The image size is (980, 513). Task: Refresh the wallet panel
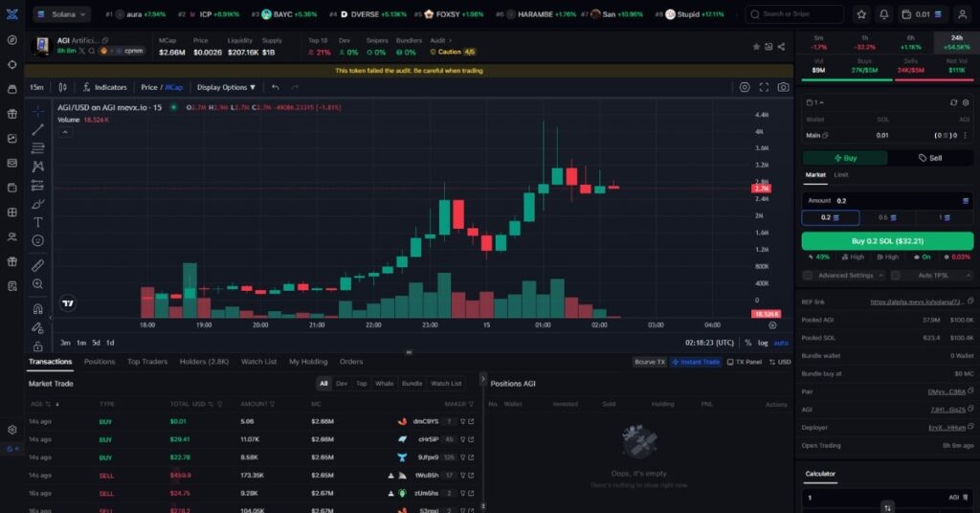[953, 102]
